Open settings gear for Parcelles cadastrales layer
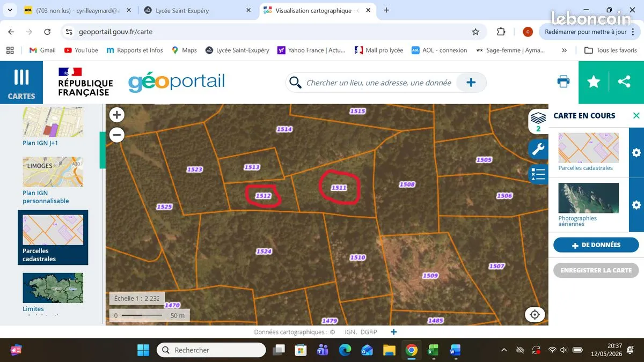644x362 pixels. pyautogui.click(x=636, y=153)
